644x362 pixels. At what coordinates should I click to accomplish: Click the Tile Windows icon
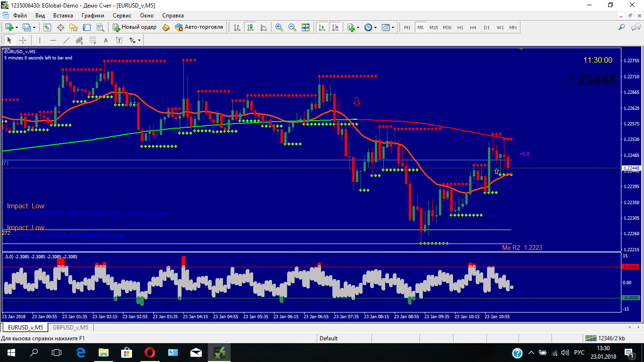point(305,27)
